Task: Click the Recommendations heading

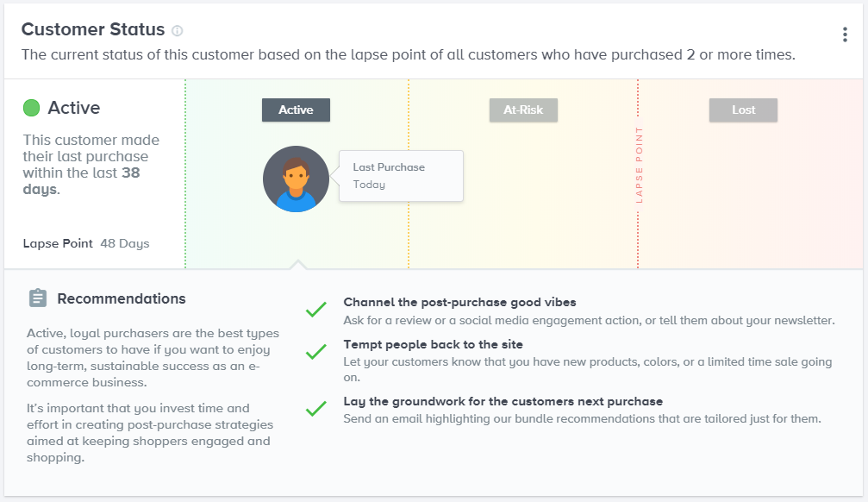Action: tap(122, 298)
